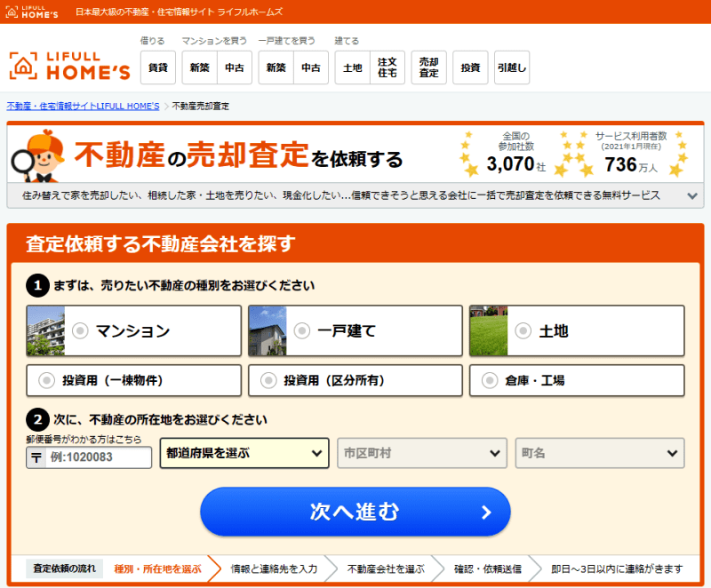The image size is (711, 588).
Task: Open 中古 under マンションを買う
Action: click(x=235, y=68)
